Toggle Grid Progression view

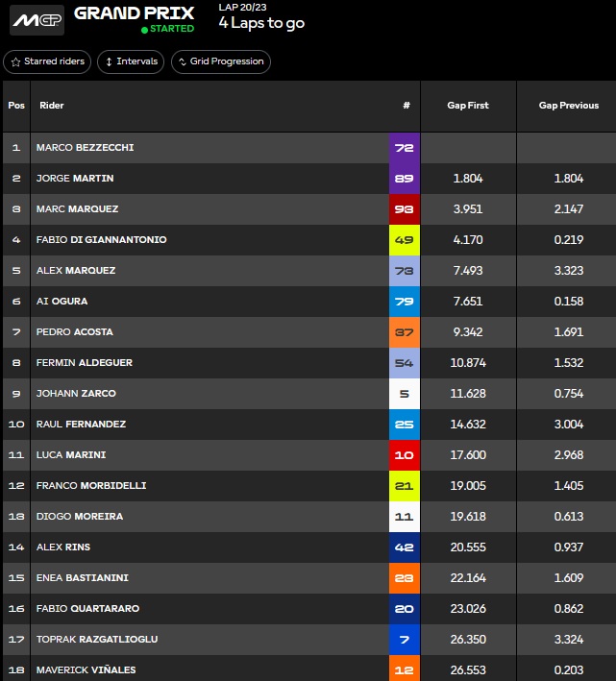(x=221, y=61)
